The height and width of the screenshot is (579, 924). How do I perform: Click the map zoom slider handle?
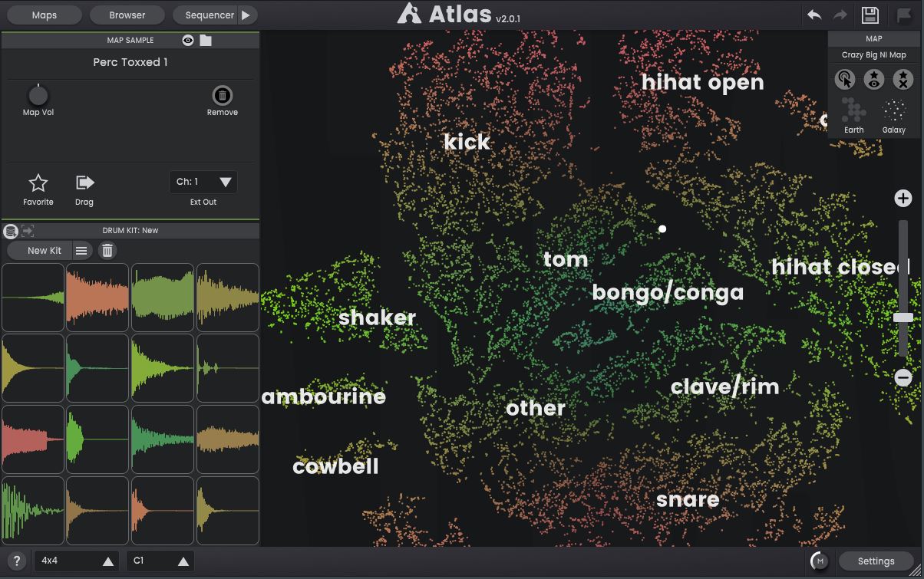903,317
